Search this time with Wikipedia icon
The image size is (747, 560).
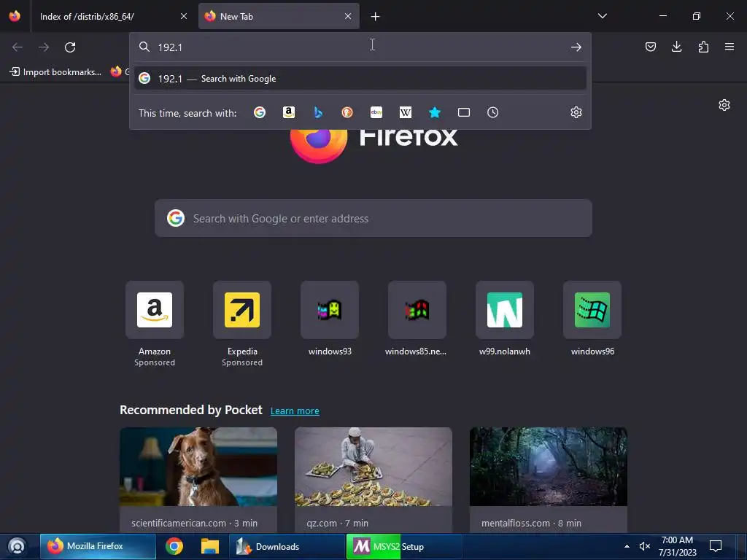[406, 112]
